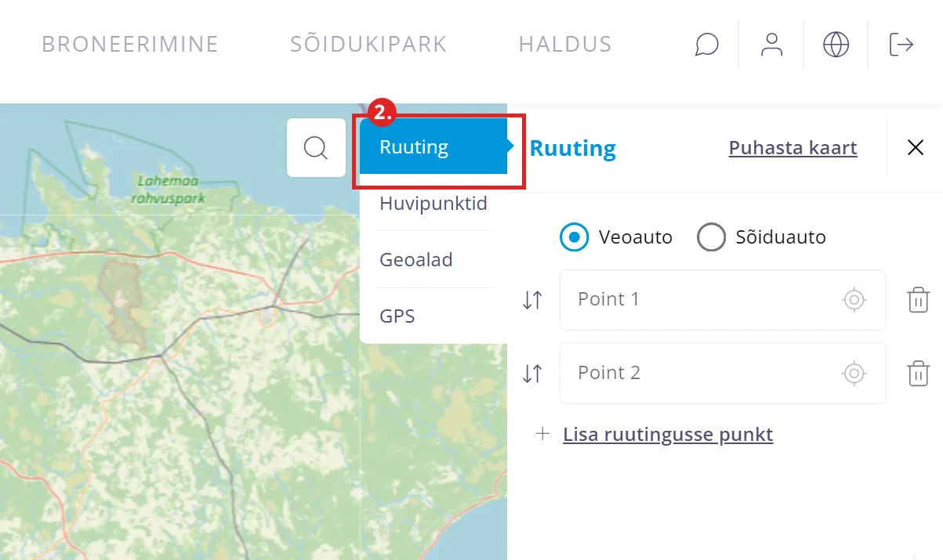This screenshot has height=560, width=943.
Task: Open the user profile icon
Action: tap(772, 45)
